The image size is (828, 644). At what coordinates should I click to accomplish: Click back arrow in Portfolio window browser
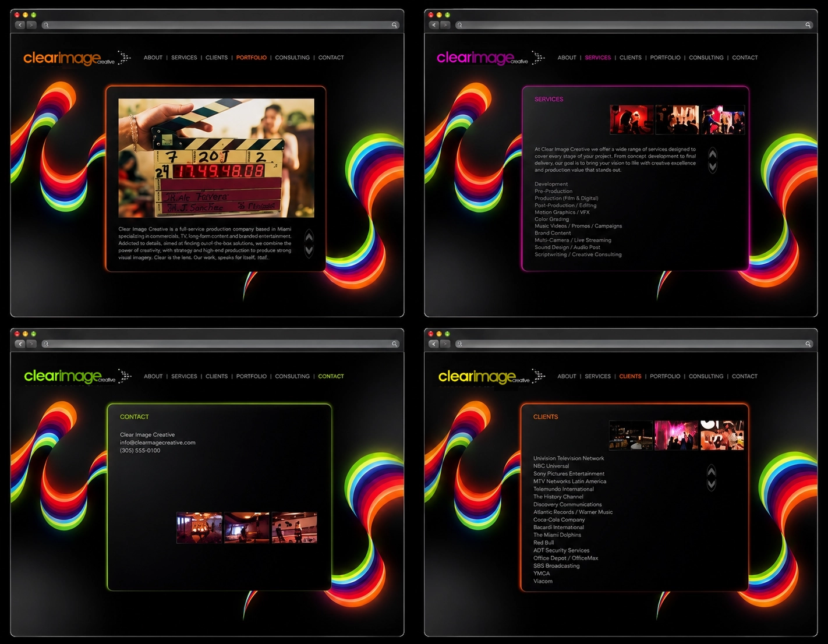click(20, 25)
